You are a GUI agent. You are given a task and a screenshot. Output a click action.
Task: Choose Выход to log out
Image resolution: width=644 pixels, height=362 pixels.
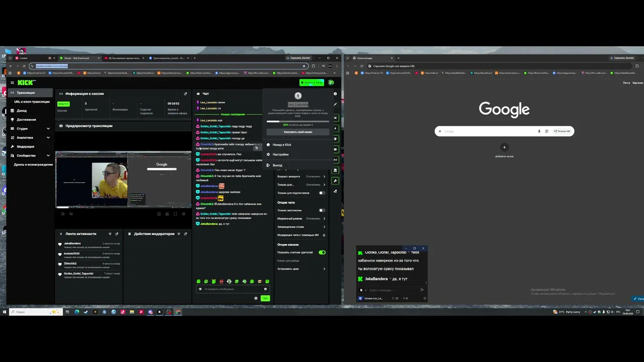[x=298, y=165]
